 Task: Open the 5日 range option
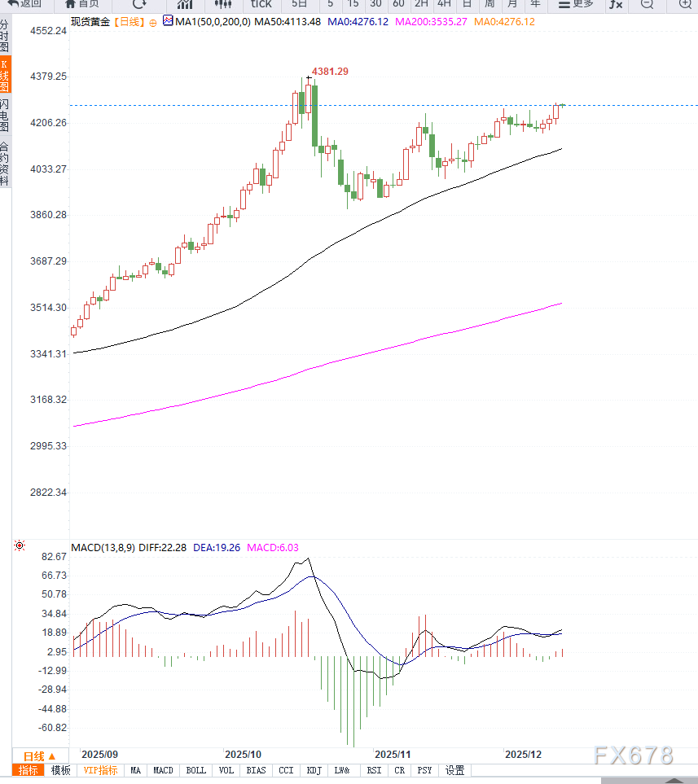pyautogui.click(x=299, y=4)
